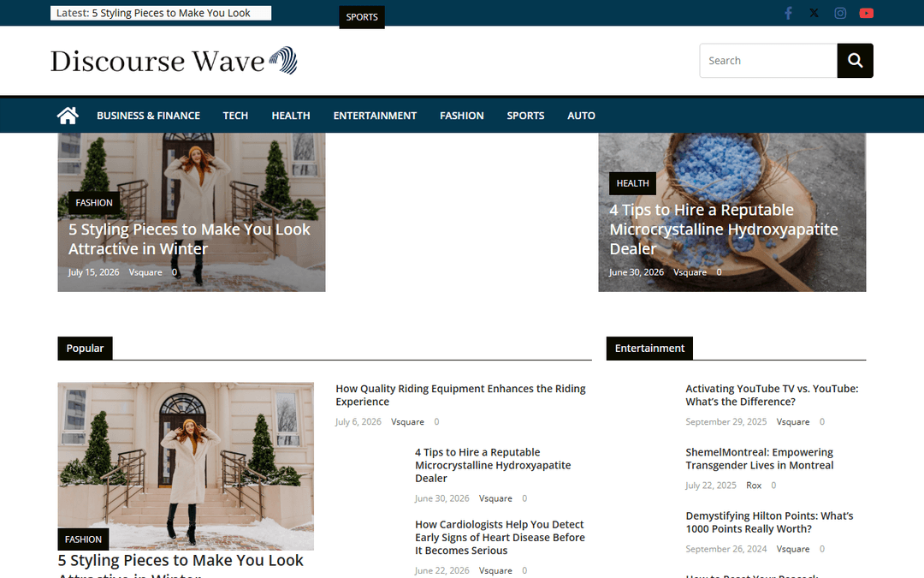
Task: Open the Health menu item
Action: [291, 116]
